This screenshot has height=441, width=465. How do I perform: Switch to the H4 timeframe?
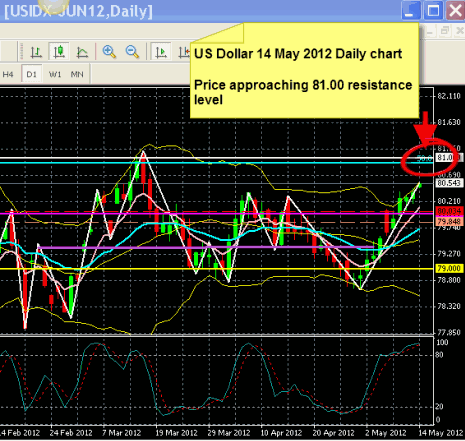tap(8, 74)
